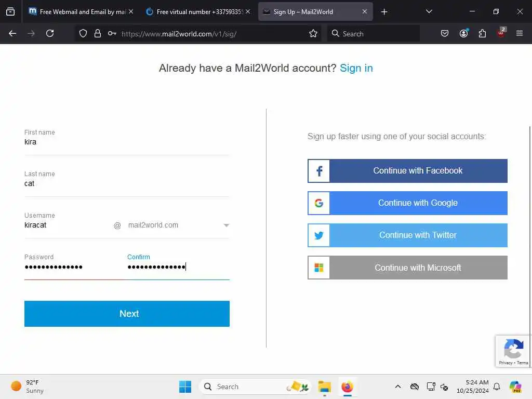This screenshot has height=399, width=532.
Task: Close the Free virtual number tab
Action: point(248,11)
